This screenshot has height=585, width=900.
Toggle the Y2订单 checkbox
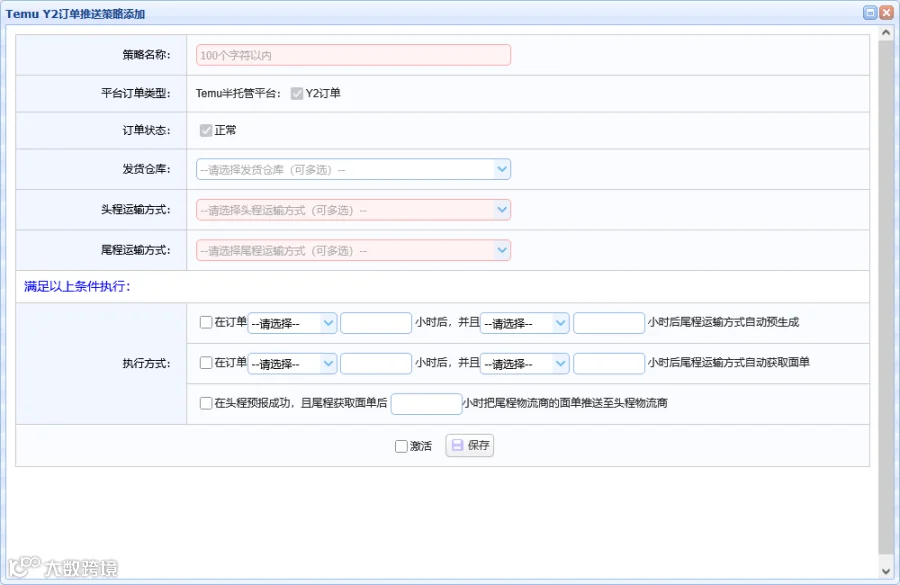tap(297, 94)
